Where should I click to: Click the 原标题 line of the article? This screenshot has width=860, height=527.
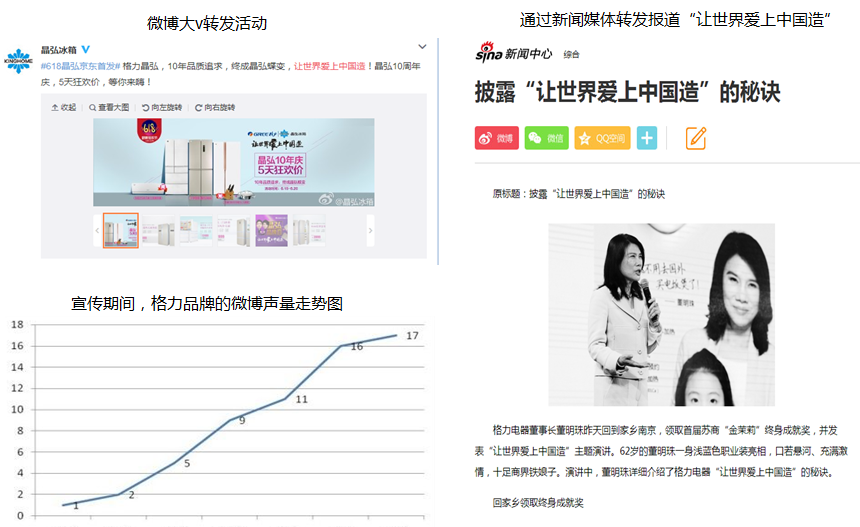pos(579,194)
